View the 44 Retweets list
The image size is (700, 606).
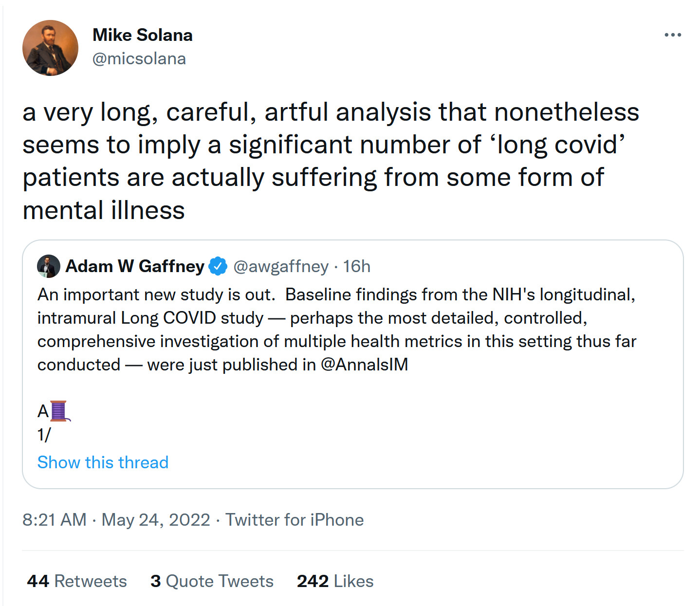coord(77,581)
